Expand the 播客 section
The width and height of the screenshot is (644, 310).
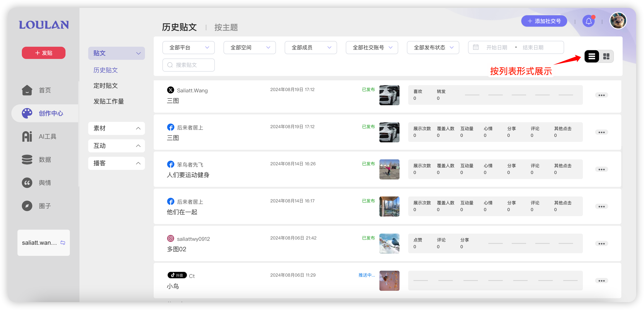[117, 163]
